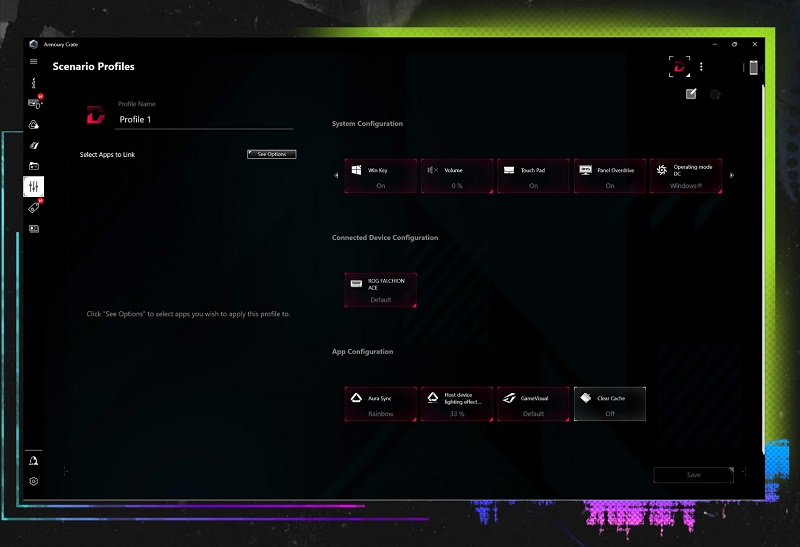Open the Home info icon in the sidebar

(34, 83)
